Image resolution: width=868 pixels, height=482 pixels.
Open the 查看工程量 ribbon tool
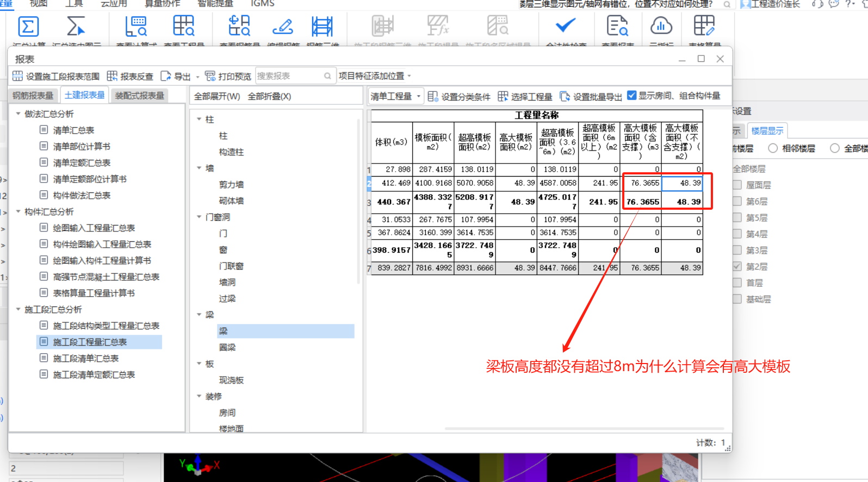183,27
